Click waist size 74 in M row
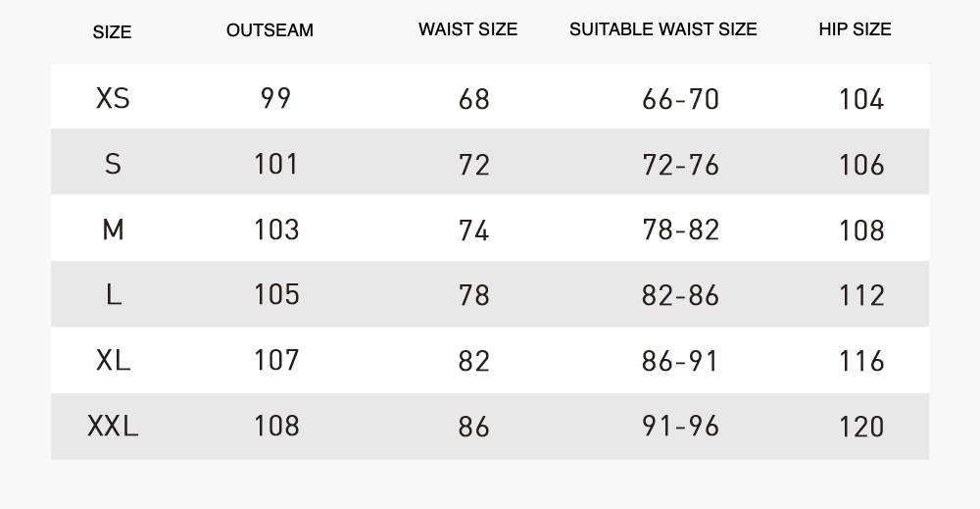Image resolution: width=980 pixels, height=509 pixels. [473, 229]
